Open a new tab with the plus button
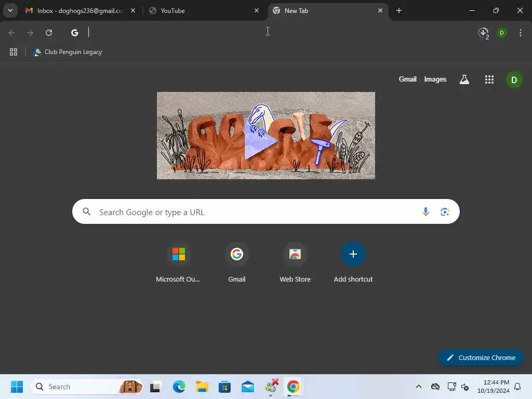The width and height of the screenshot is (532, 399). pyautogui.click(x=399, y=10)
